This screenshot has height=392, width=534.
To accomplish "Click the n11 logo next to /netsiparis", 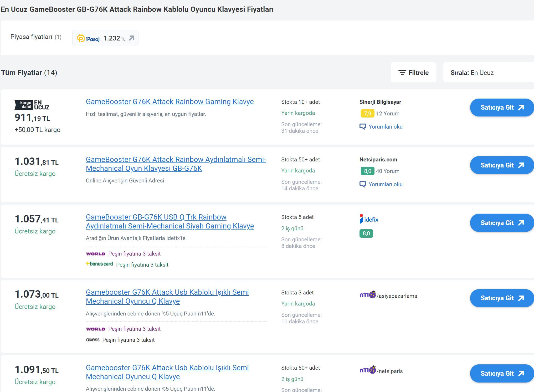I will pos(368,370).
